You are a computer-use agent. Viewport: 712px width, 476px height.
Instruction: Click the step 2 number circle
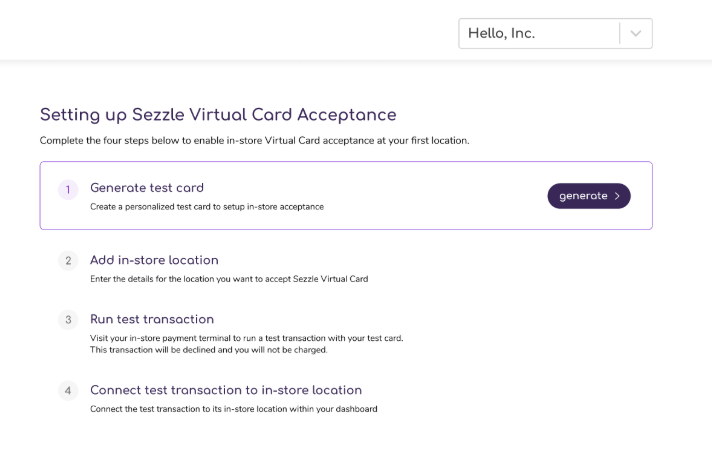coord(68,260)
